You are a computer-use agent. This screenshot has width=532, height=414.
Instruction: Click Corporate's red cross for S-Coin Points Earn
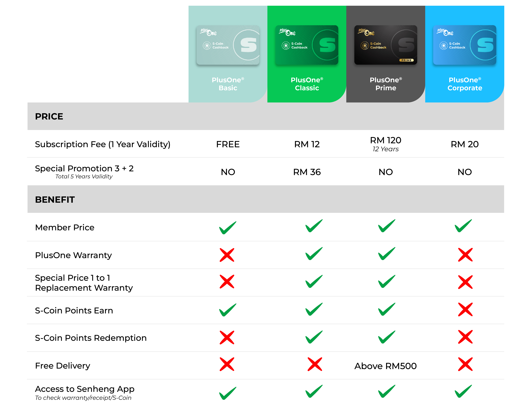coord(465,309)
